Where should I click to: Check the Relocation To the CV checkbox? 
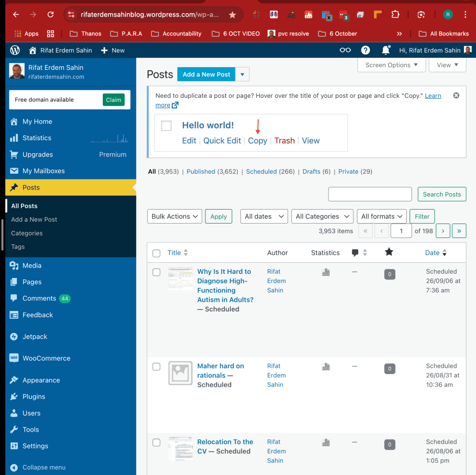(x=156, y=442)
